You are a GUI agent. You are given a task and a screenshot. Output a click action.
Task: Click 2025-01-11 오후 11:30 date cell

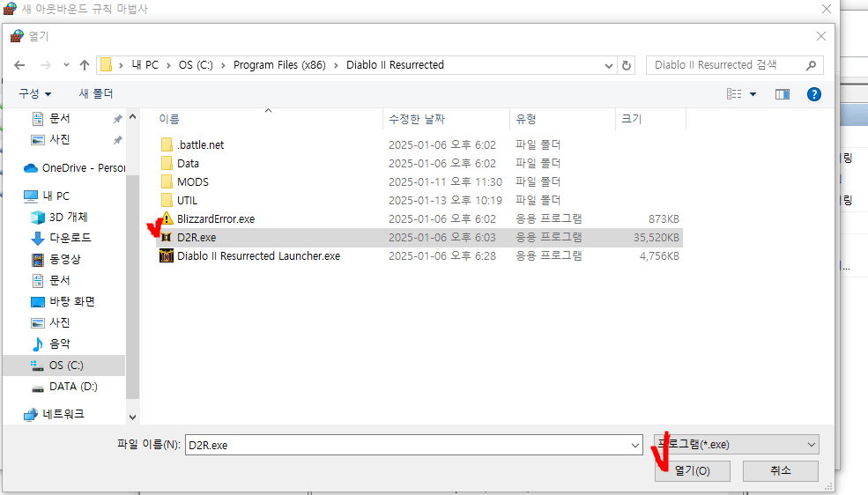click(x=445, y=182)
